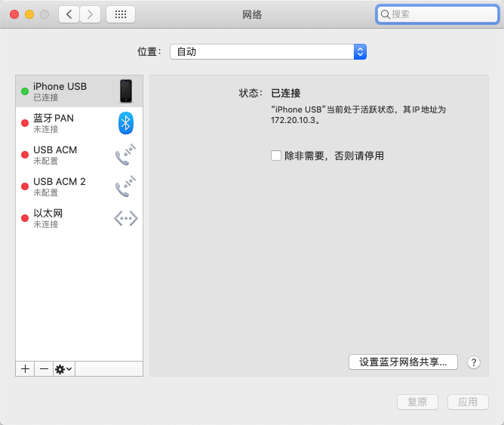
Task: Go forward with the right arrow
Action: click(90, 14)
